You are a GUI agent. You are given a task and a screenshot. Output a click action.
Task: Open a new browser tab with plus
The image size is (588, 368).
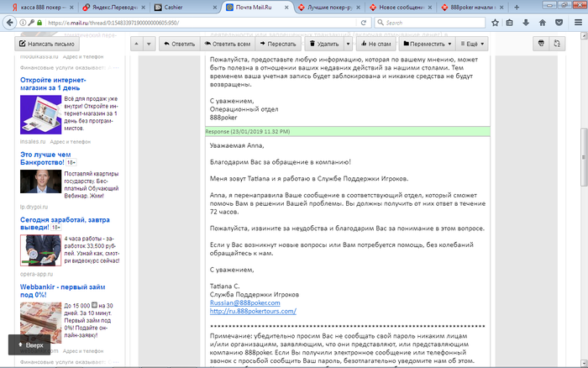click(x=517, y=7)
